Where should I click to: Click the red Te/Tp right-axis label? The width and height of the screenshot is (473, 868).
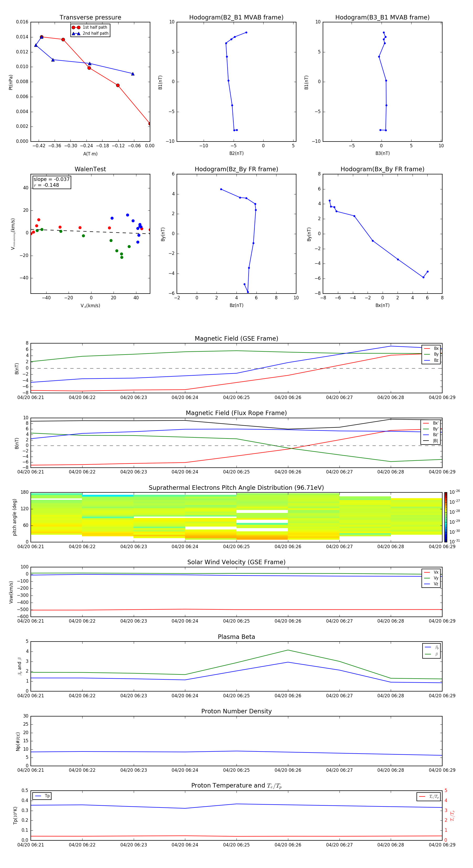pos(452,815)
